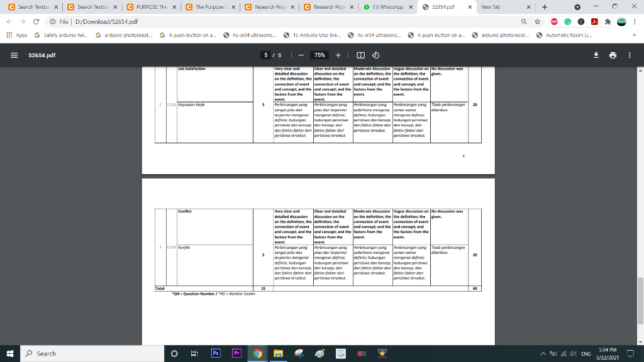Open the Windows Start menu

[x=10, y=353]
